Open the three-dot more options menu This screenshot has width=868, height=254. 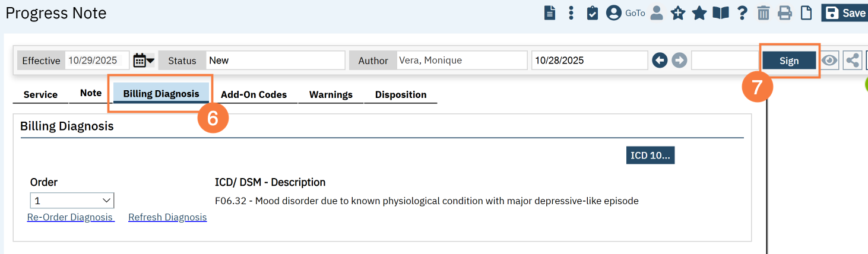[x=571, y=13]
